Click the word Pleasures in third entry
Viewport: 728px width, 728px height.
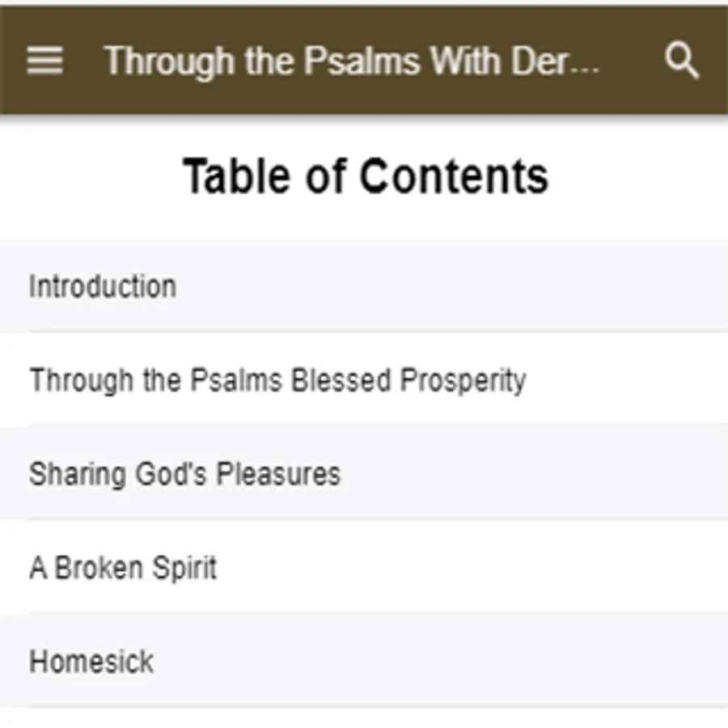(278, 473)
